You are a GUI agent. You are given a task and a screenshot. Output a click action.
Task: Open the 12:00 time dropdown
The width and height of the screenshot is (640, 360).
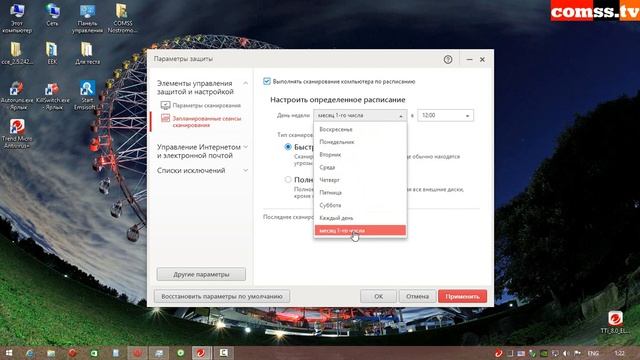(445, 116)
